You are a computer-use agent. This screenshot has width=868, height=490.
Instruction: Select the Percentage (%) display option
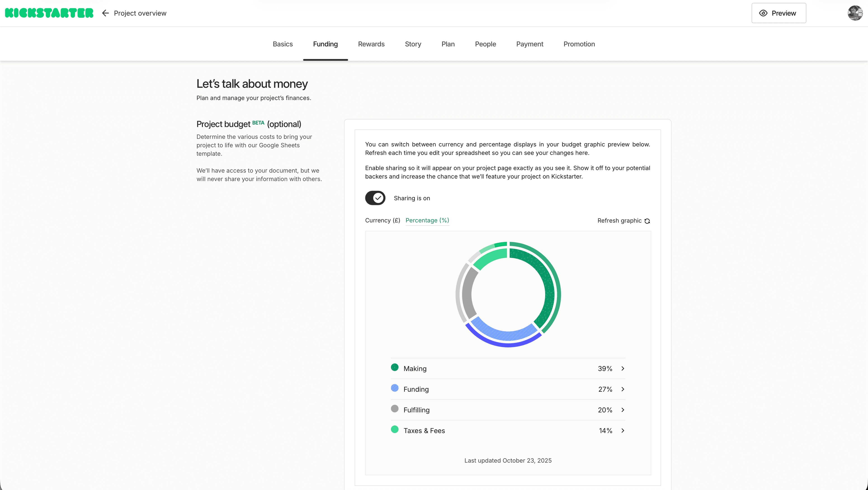[427, 220]
